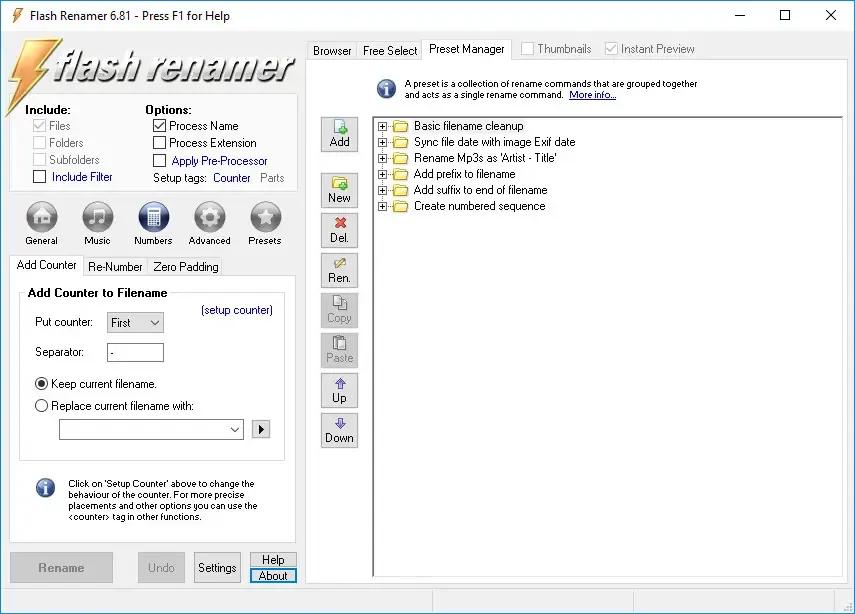The image size is (855, 614).
Task: Open the General category icon
Action: (41, 218)
